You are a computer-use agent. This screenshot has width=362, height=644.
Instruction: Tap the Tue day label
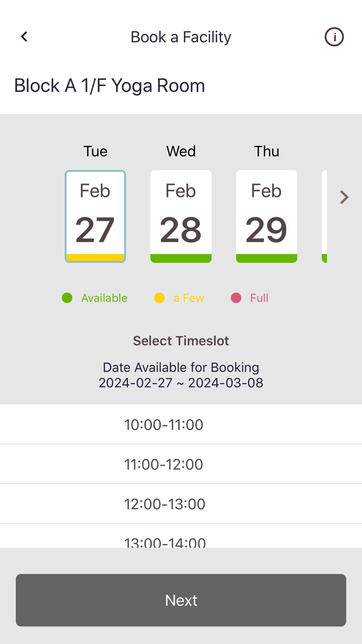coord(96,151)
